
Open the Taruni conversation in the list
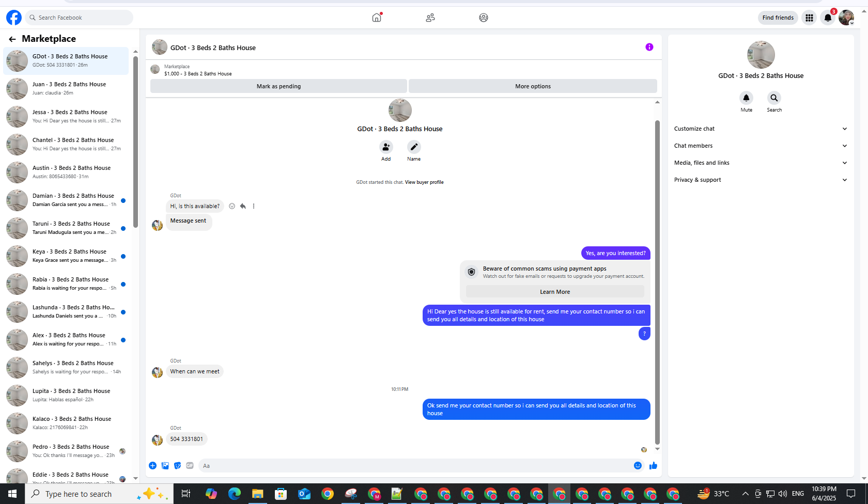[x=66, y=228]
